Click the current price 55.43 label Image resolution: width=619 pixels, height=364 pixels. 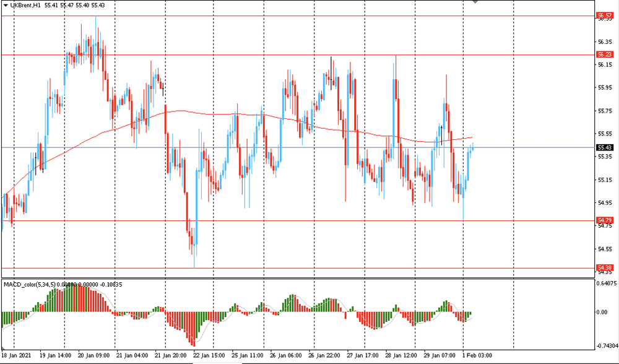coord(604,147)
